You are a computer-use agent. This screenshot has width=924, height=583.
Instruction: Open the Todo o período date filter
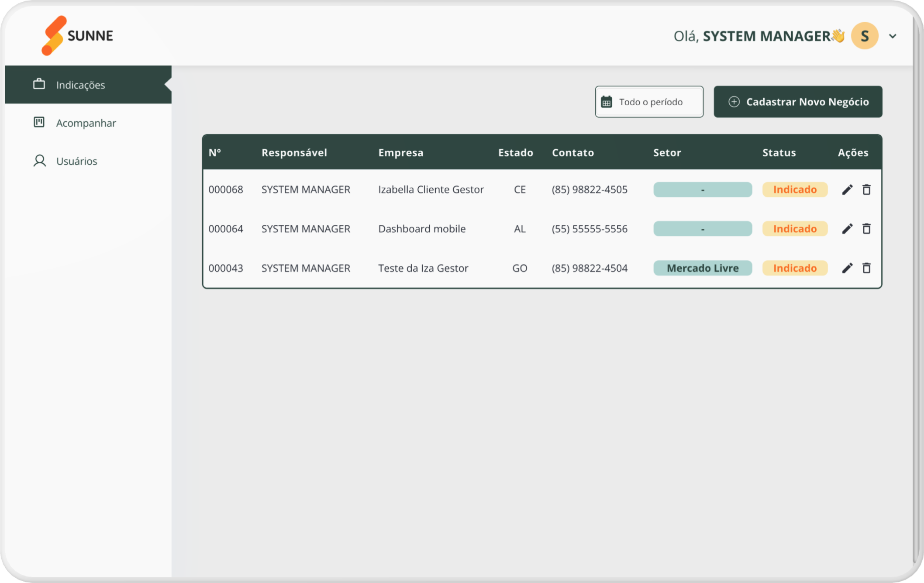[x=649, y=102]
